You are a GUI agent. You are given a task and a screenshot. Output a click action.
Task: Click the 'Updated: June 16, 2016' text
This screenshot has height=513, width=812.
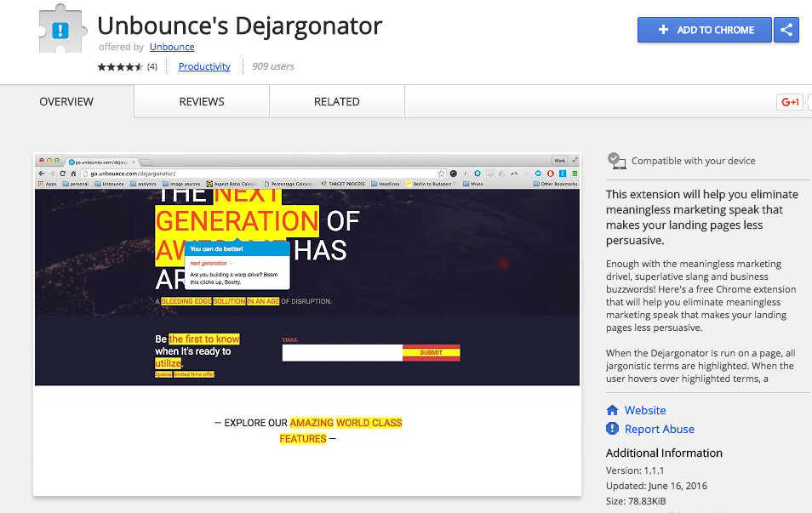coord(656,486)
